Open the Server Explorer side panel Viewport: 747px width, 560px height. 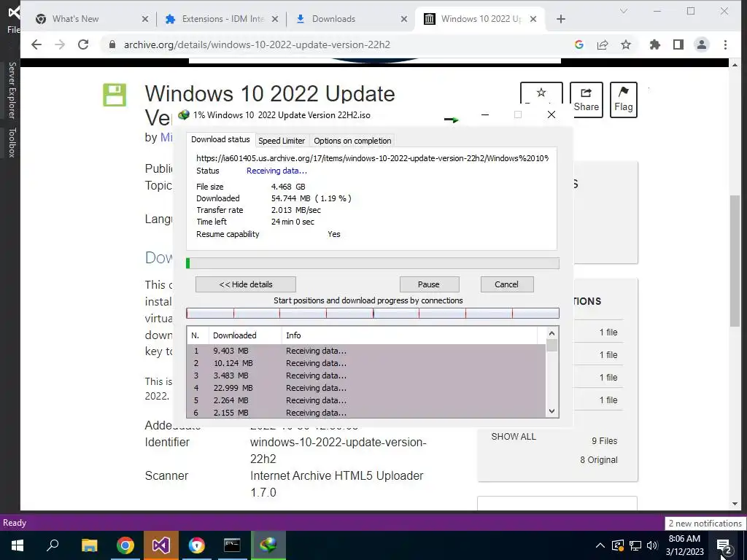click(12, 90)
